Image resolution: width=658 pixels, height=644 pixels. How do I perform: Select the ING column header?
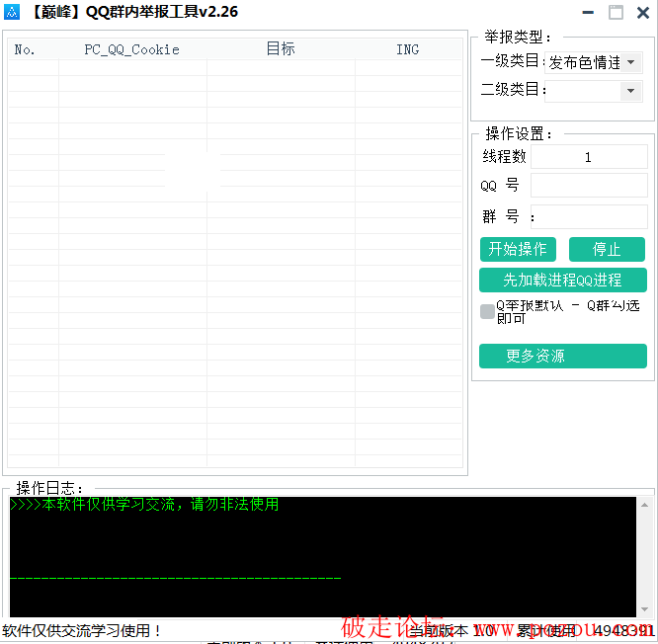(408, 49)
